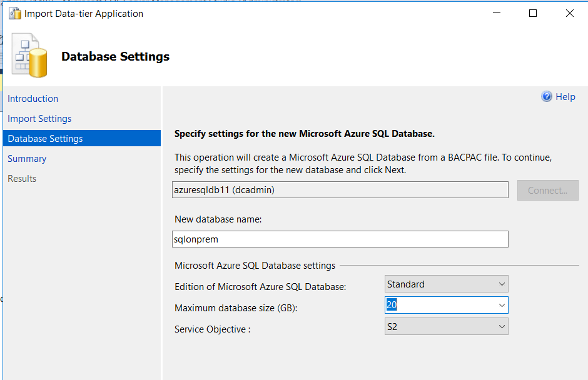Open the Help link
This screenshot has height=380, width=588.
click(x=565, y=97)
